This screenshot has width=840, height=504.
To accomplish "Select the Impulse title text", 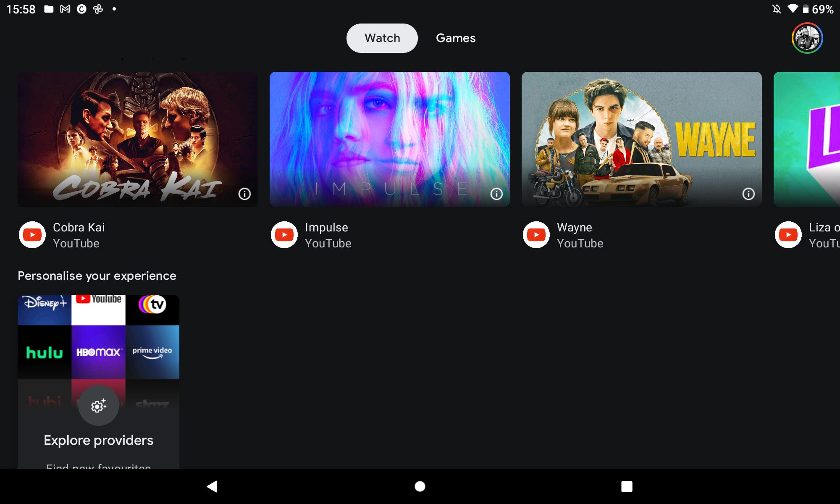I will pos(326,227).
